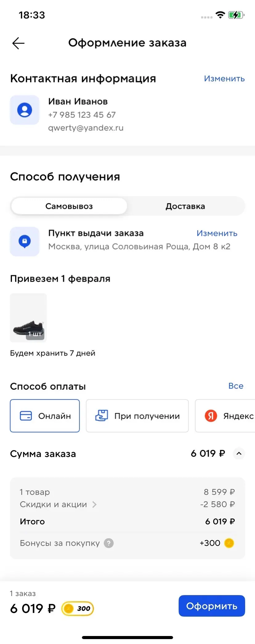Collapse the Сумма заказа details chevron

coord(239,454)
